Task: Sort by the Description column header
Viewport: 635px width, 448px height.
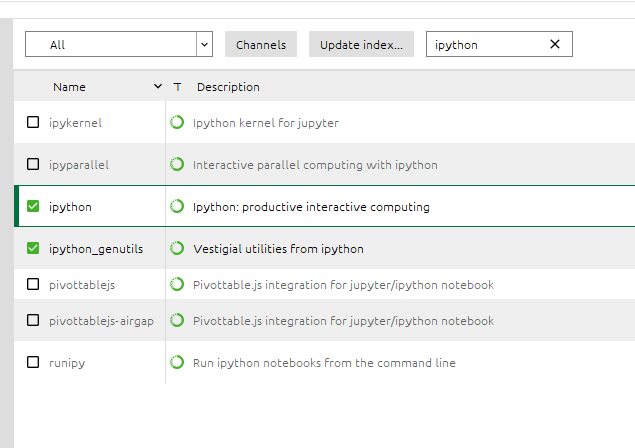Action: tap(228, 87)
